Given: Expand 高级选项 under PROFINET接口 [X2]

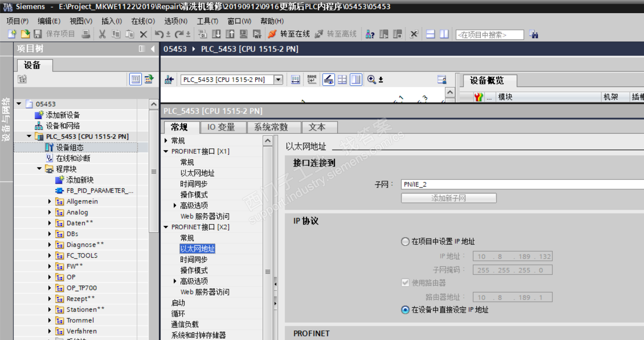Looking at the screenshot, I should [175, 281].
